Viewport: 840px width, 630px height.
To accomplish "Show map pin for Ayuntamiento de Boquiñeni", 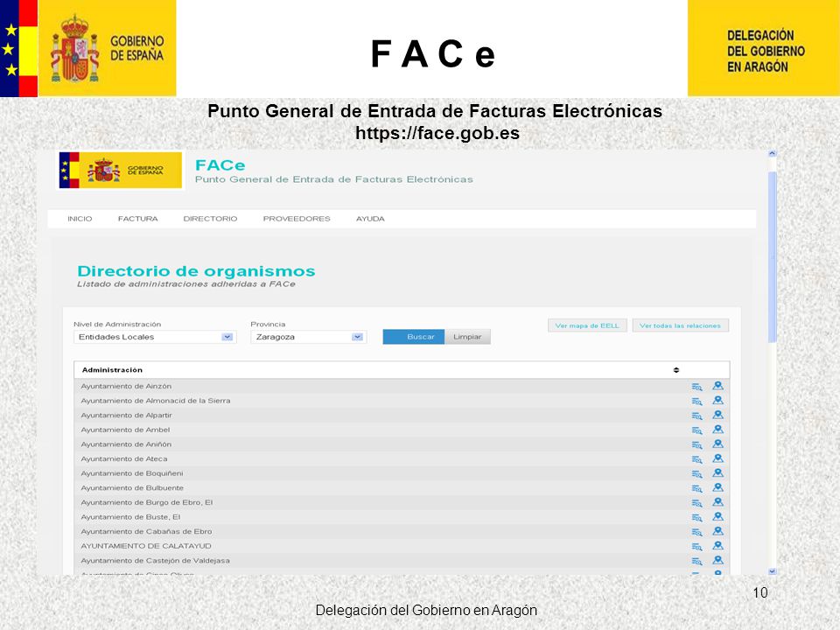I will click(x=717, y=472).
